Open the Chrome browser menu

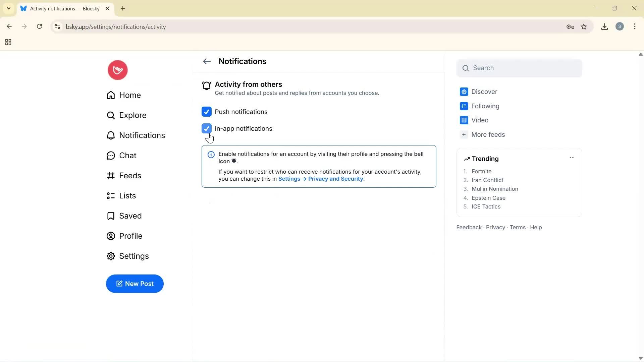pyautogui.click(x=635, y=26)
